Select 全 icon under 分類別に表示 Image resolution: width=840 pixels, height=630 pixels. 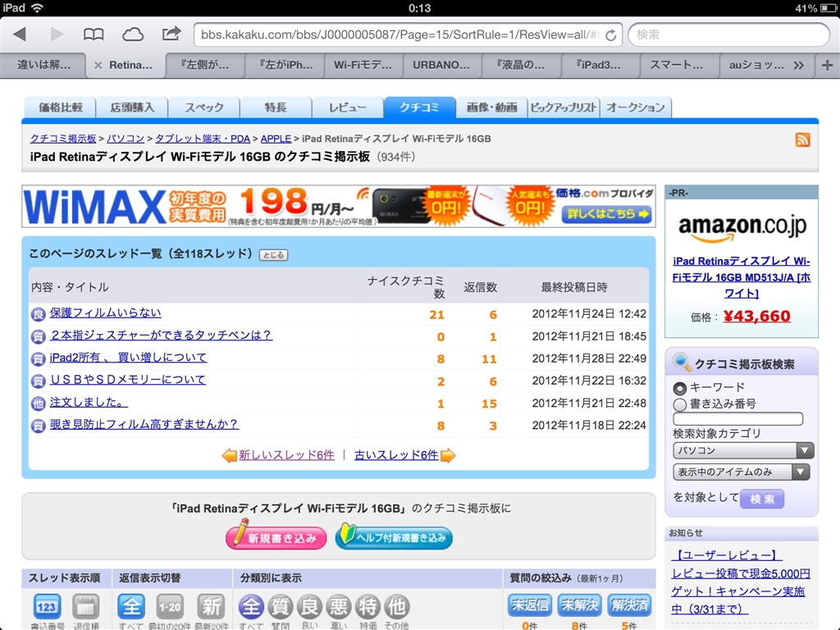point(251,606)
